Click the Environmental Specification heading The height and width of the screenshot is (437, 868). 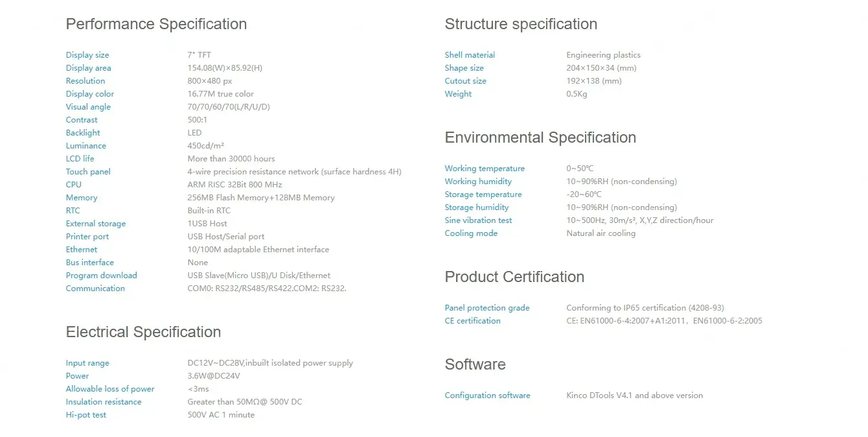point(540,137)
